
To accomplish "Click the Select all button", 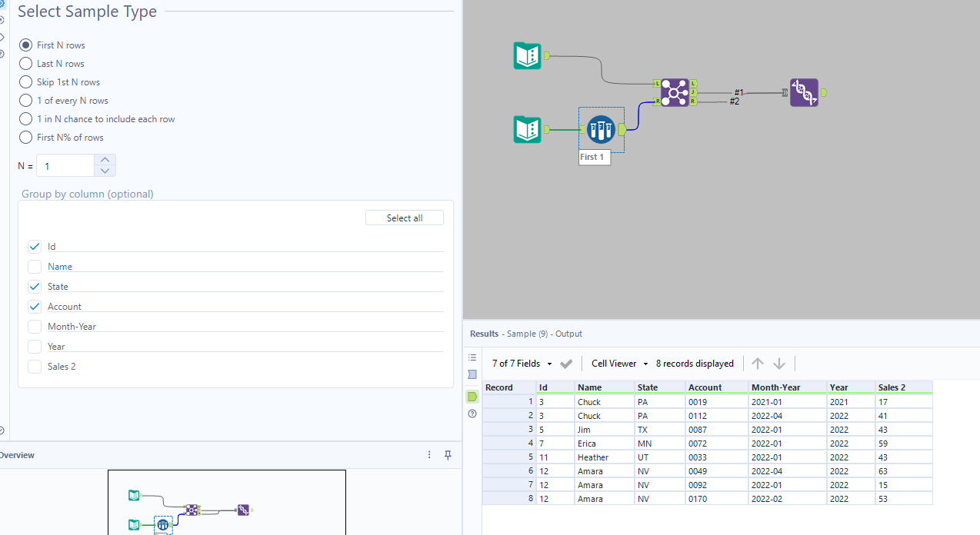I will 404,218.
